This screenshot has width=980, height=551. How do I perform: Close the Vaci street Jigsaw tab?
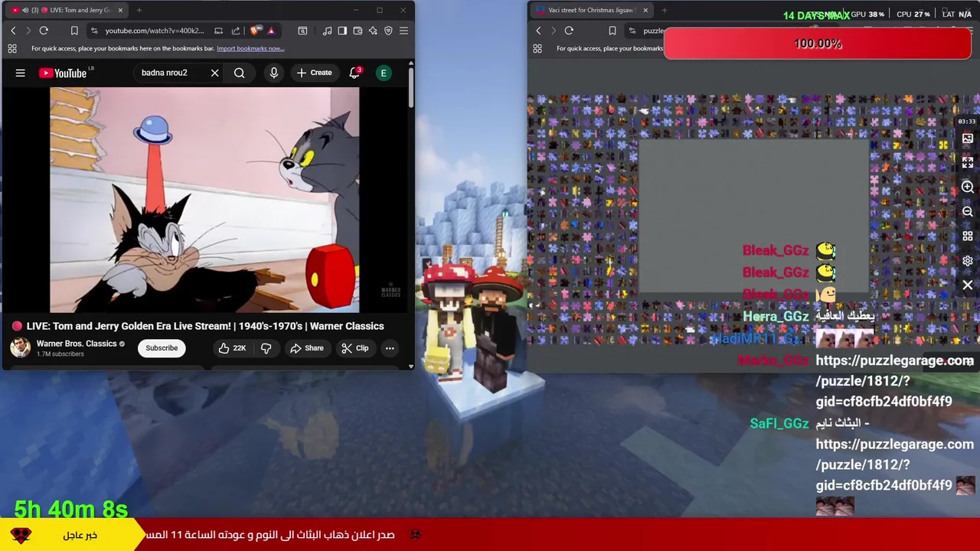point(645,10)
